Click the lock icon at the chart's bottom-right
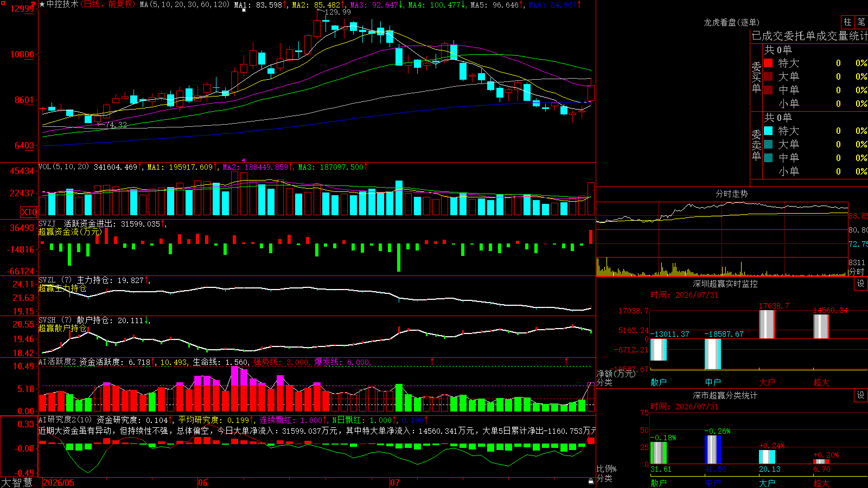The image size is (868, 488). [591, 481]
